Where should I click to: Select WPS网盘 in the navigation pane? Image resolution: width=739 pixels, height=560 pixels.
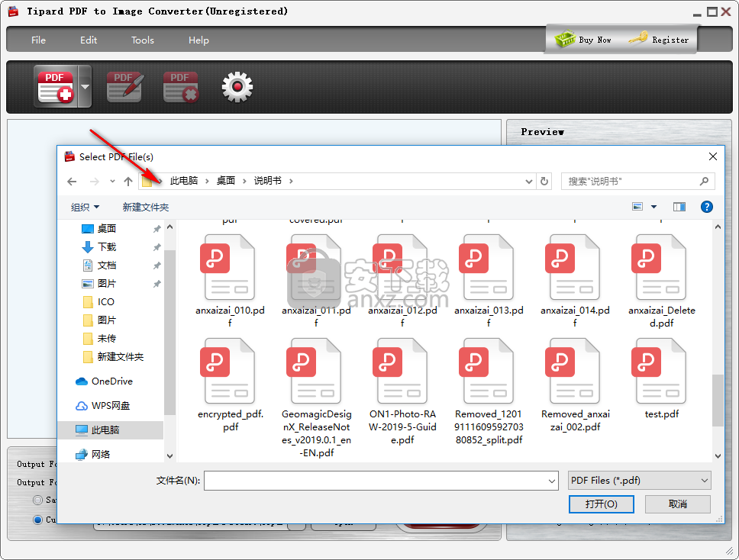click(x=110, y=406)
